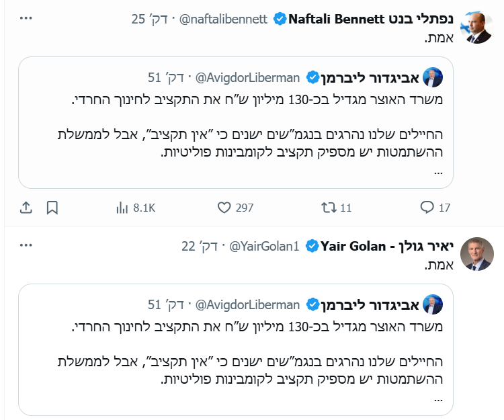Open the @YairGolan1 handle link
The height and width of the screenshot is (420, 504).
coord(264,246)
